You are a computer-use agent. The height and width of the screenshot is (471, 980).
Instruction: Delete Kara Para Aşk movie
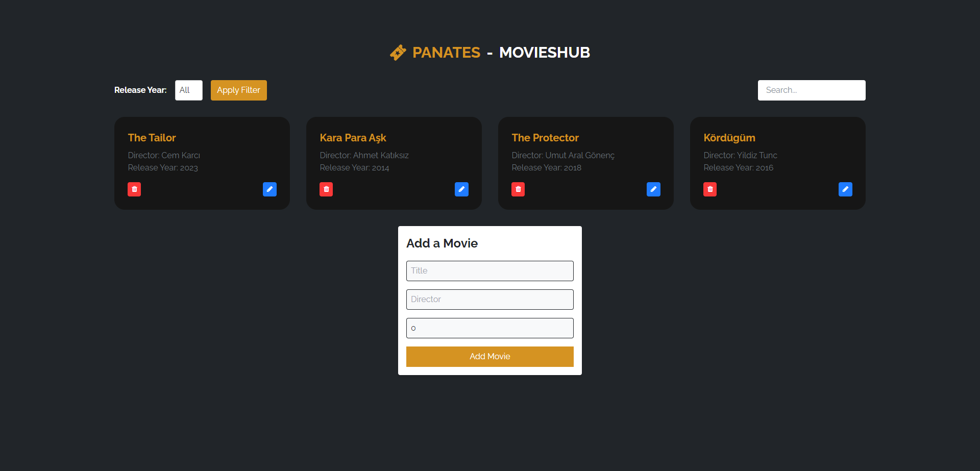pyautogui.click(x=326, y=189)
